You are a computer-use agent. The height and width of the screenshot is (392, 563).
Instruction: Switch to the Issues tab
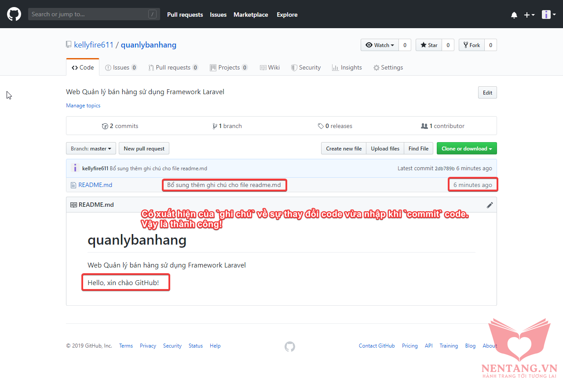coord(121,67)
